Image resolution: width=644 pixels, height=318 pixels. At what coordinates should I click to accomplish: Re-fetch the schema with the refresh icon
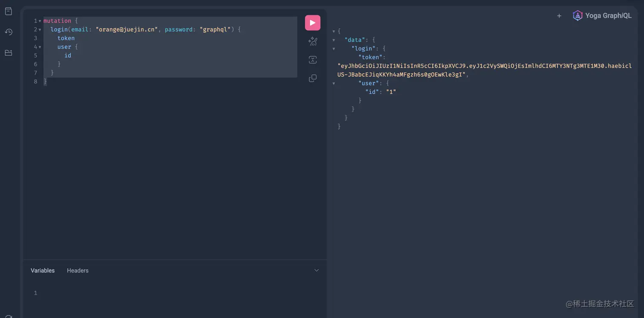9,316
